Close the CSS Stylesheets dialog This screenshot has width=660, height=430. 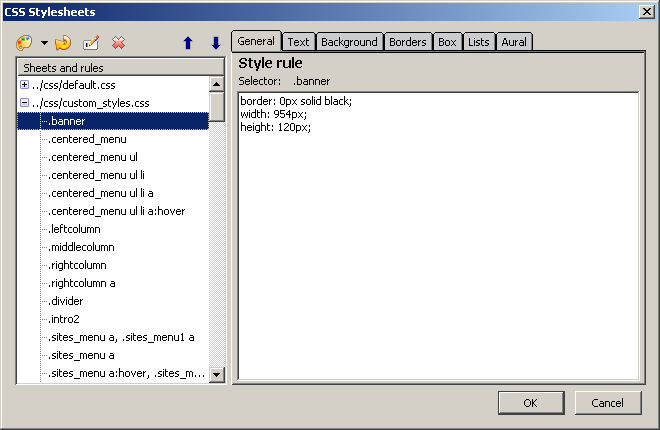click(x=647, y=11)
